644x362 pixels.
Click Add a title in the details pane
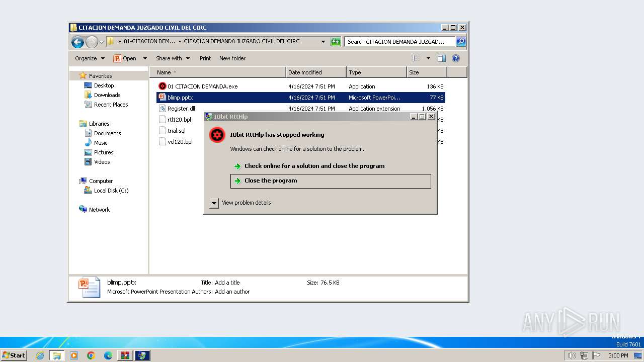pos(227,283)
